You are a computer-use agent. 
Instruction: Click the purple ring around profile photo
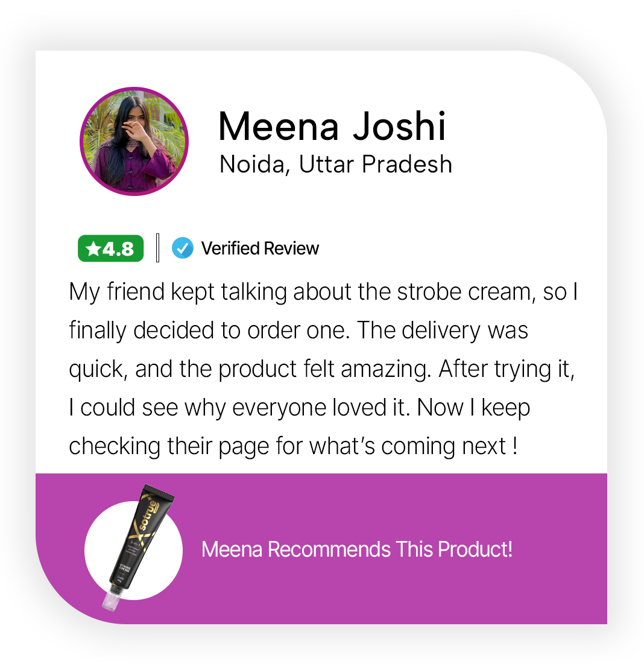(x=134, y=89)
